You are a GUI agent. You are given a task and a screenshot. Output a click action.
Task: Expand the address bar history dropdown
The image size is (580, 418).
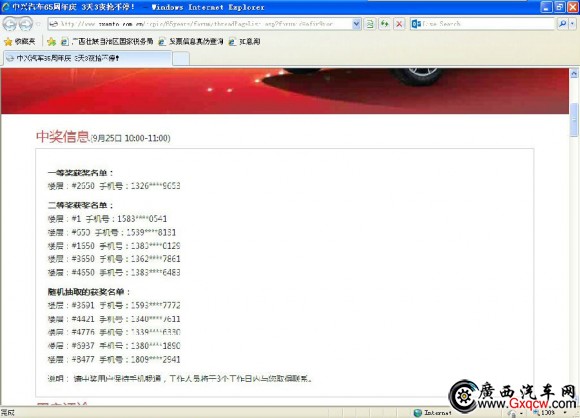click(356, 24)
